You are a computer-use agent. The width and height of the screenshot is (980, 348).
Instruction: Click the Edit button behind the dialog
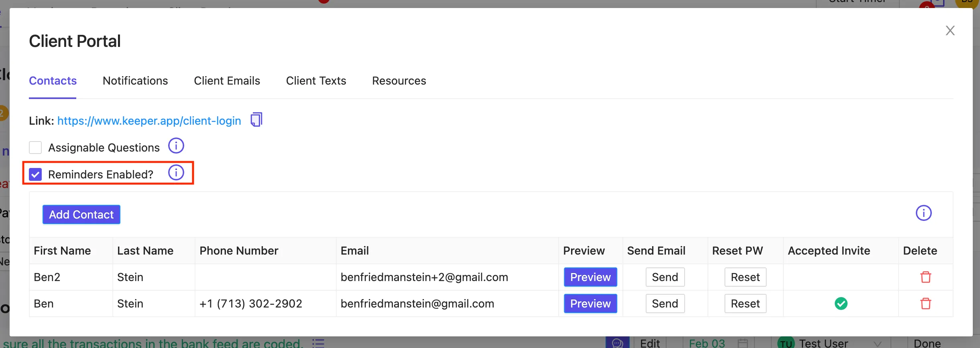650,343
